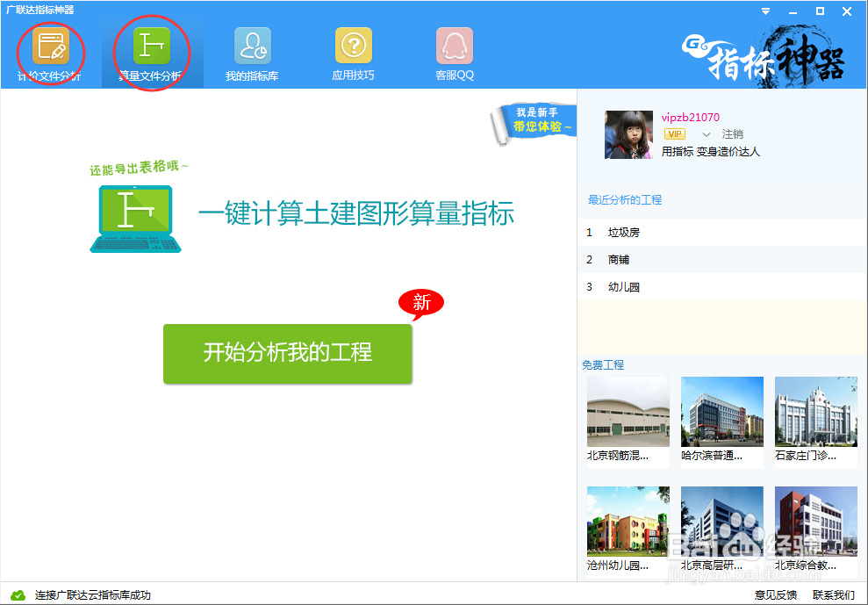This screenshot has height=605, width=868.
Task: Click the green cloud connection status icon
Action: click(x=18, y=595)
